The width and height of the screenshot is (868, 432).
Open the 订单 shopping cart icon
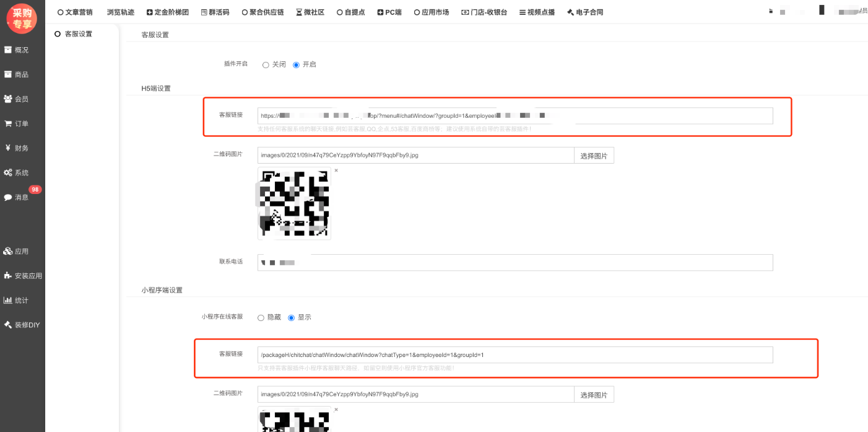pyautogui.click(x=9, y=123)
